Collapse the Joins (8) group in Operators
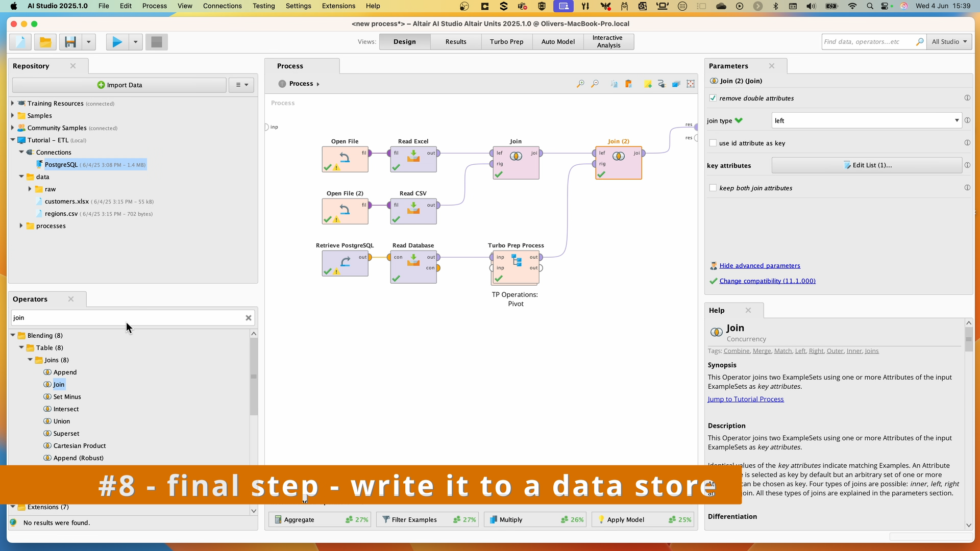Screen dimensions: 980x551 point(31,360)
